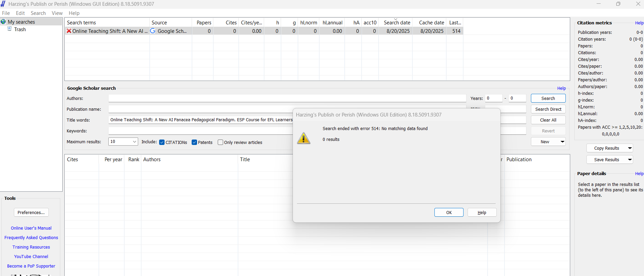Click into the Keywords input field
644x276 pixels.
click(x=200, y=131)
